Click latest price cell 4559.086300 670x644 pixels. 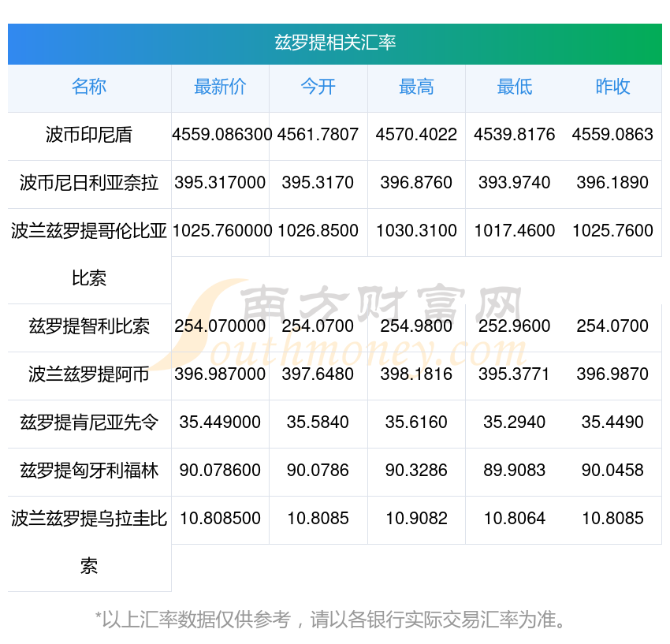tap(221, 135)
